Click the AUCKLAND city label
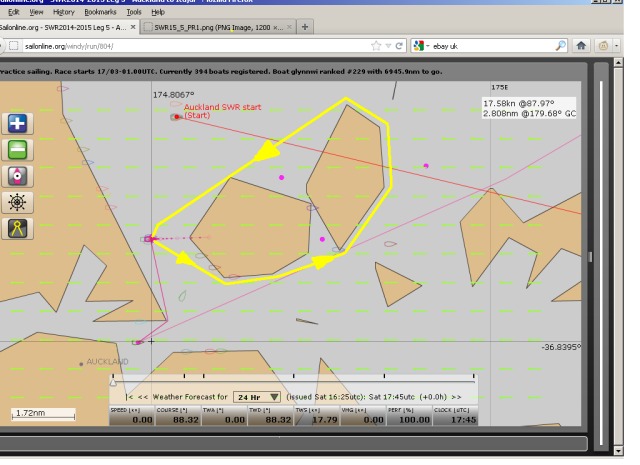 pos(107,362)
